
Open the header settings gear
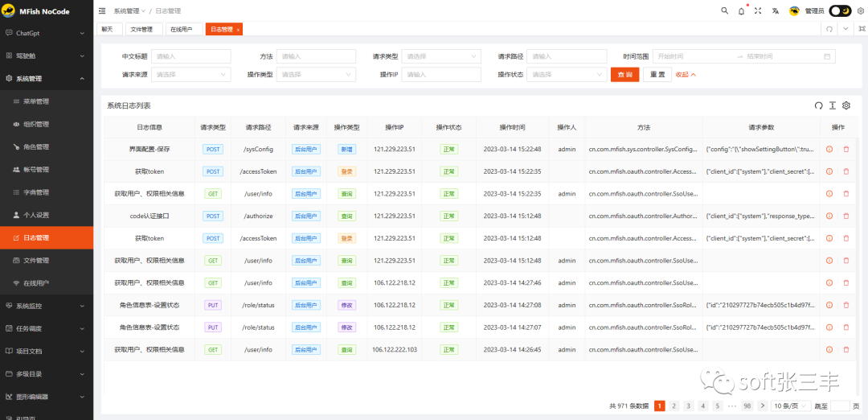click(x=860, y=10)
